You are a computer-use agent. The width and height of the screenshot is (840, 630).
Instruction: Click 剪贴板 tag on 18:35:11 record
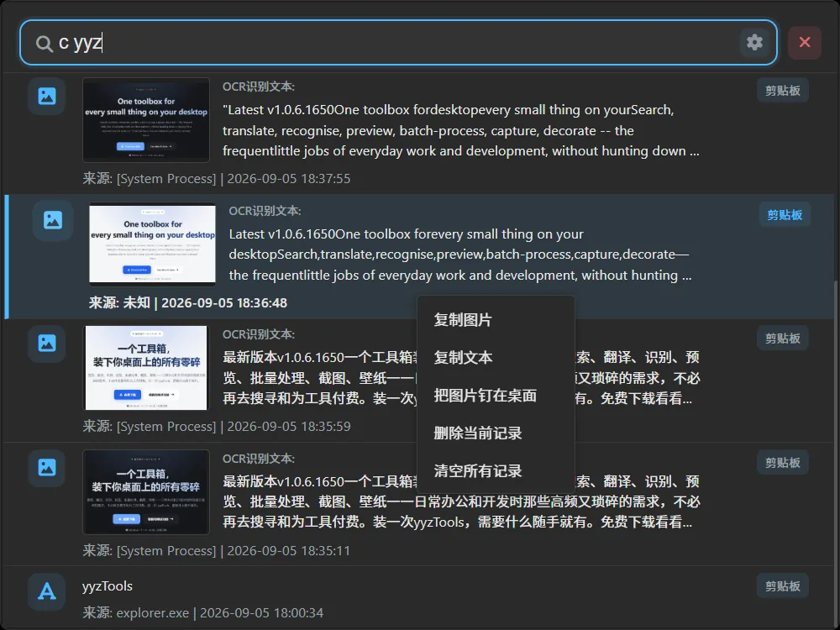[x=782, y=463]
